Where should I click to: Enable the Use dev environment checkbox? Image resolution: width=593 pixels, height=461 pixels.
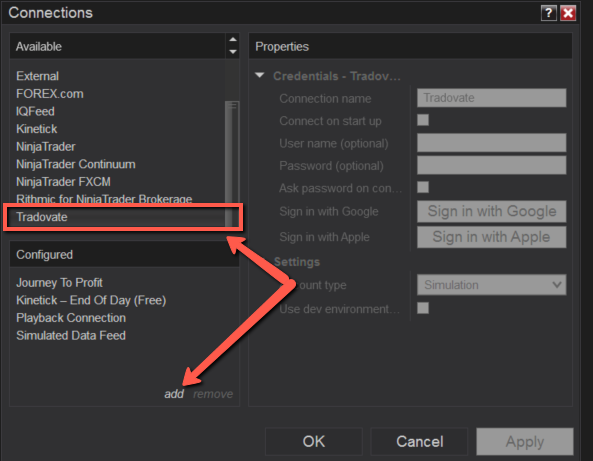[423, 308]
